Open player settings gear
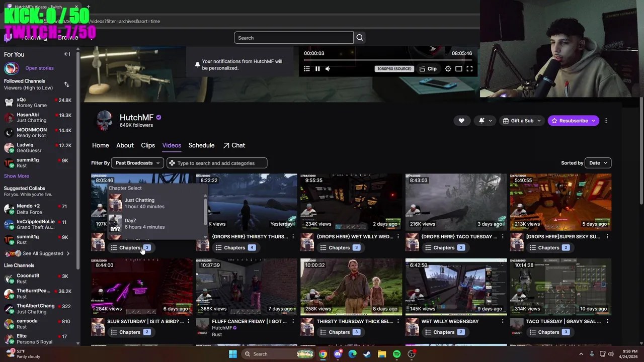644x362 pixels. click(x=448, y=69)
